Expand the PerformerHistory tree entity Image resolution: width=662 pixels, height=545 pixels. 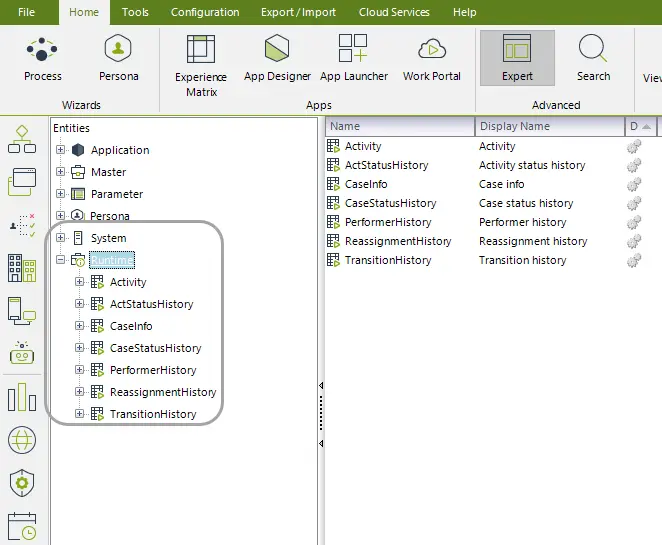[79, 369]
